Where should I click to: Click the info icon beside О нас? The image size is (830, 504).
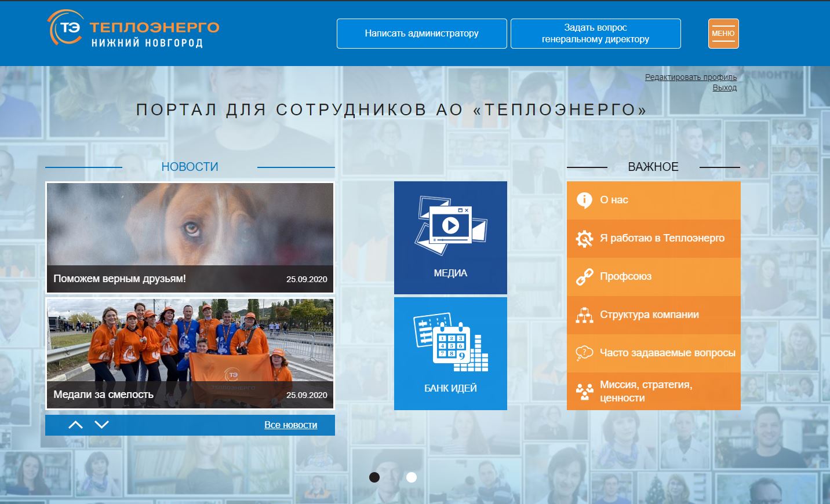click(x=584, y=200)
